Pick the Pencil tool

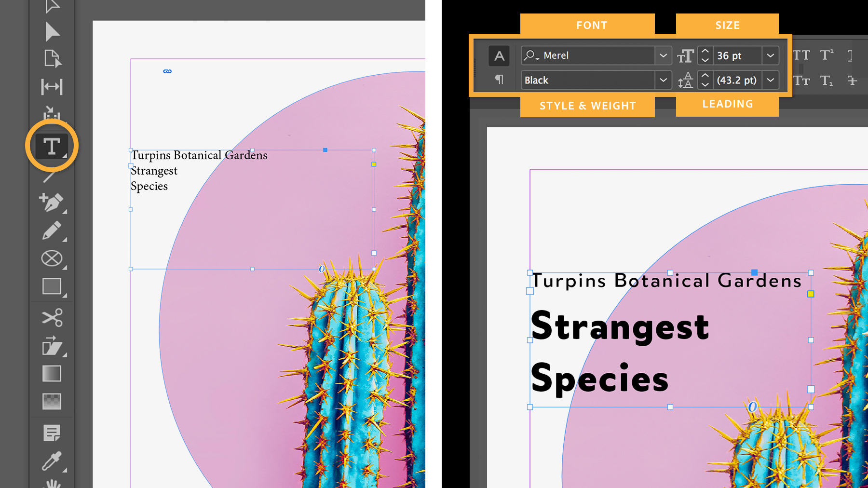52,231
